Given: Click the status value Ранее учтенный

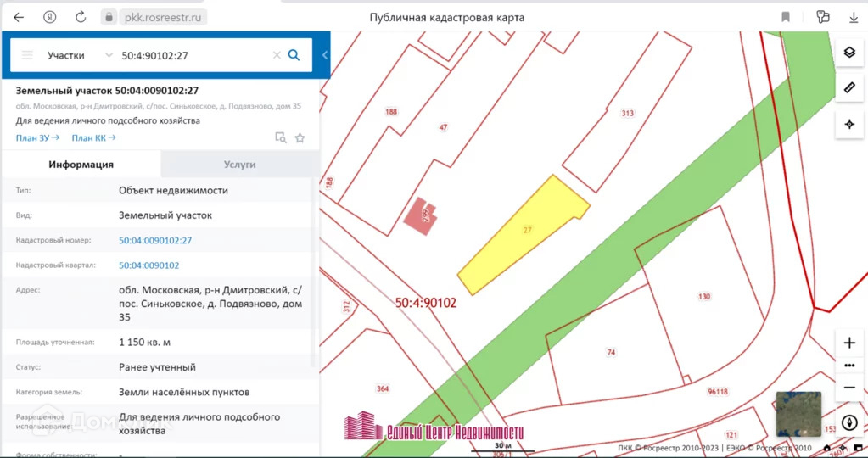Looking at the screenshot, I should (157, 367).
